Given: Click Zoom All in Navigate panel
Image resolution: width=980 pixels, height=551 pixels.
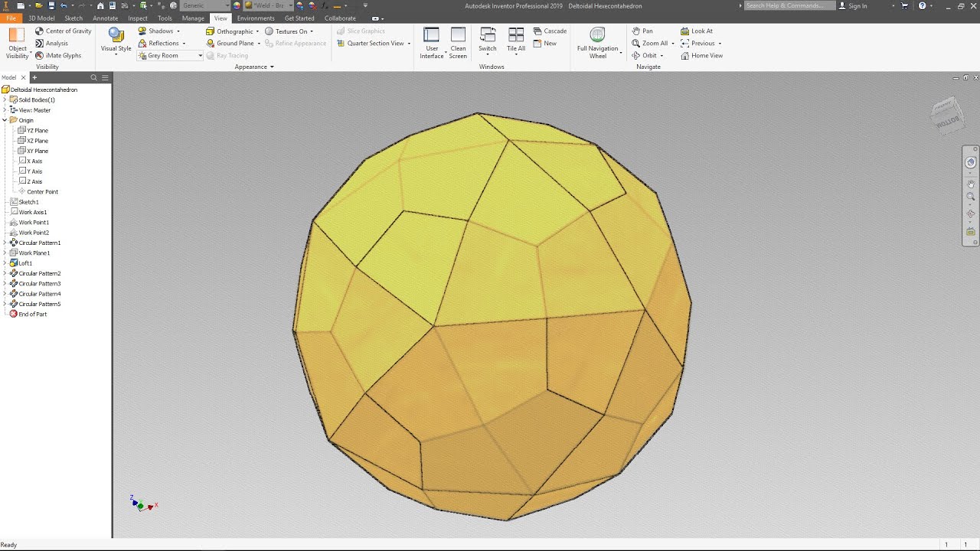Looking at the screenshot, I should pyautogui.click(x=649, y=44).
